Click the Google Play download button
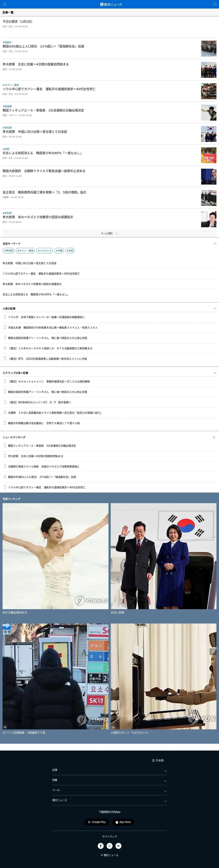Screen dimensions: 219x868 click(97, 822)
